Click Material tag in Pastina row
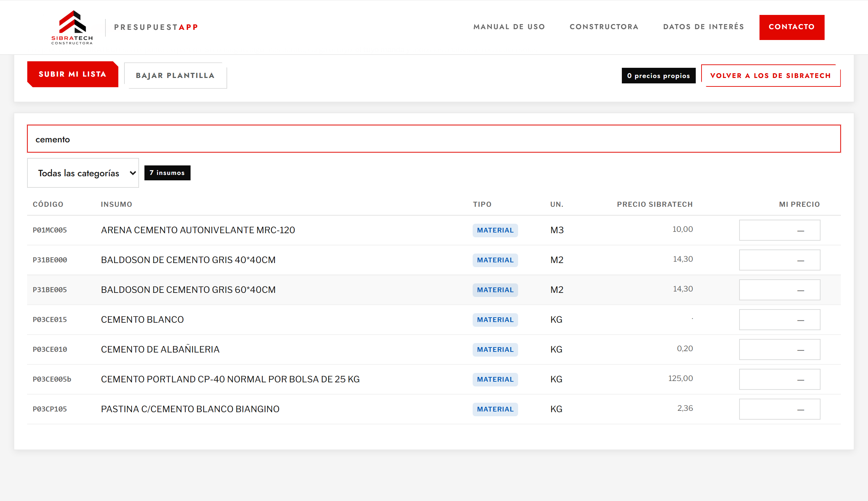The height and width of the screenshot is (501, 868). [495, 409]
